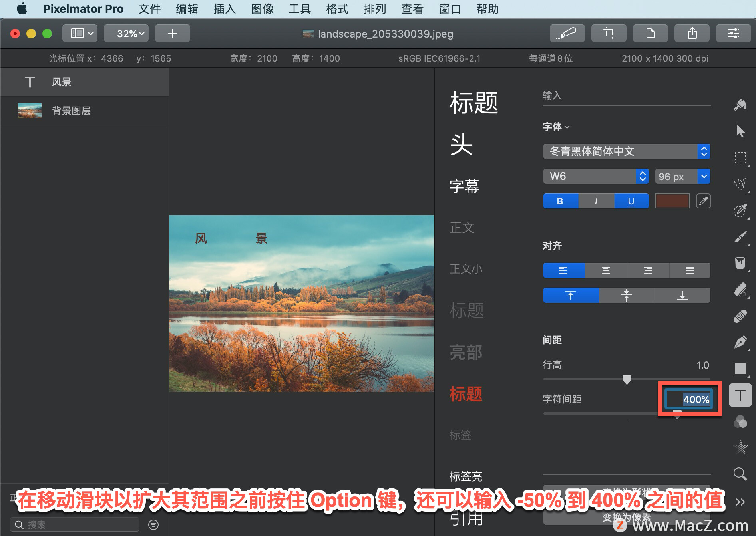Open the 编辑 menu
Viewport: 756px width, 536px height.
(187, 9)
